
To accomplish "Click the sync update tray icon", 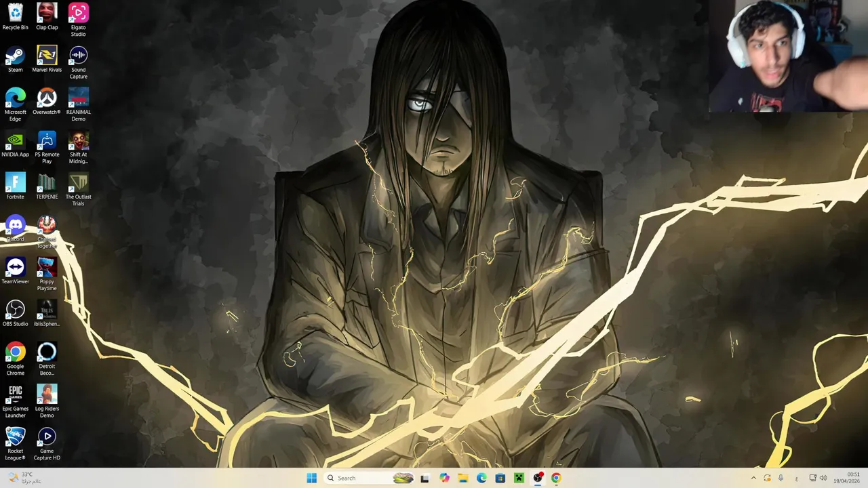I will [767, 478].
